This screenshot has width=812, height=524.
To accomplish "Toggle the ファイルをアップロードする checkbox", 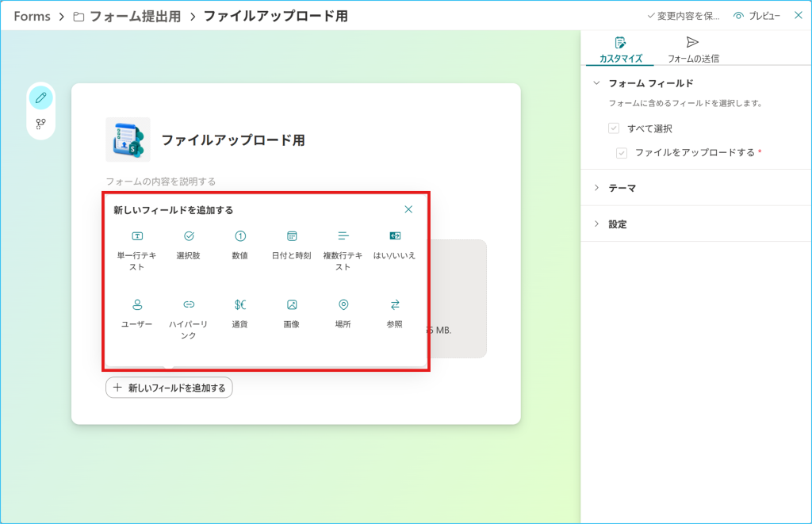I will click(622, 153).
